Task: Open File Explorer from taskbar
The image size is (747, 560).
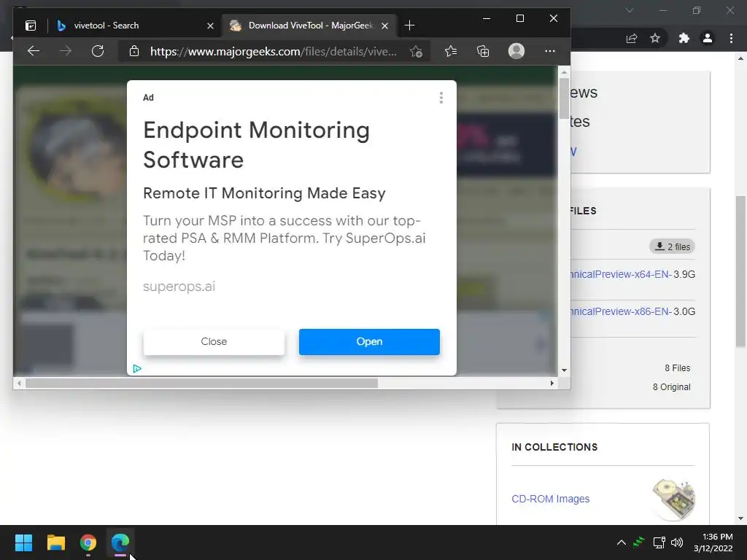Action: click(x=55, y=542)
